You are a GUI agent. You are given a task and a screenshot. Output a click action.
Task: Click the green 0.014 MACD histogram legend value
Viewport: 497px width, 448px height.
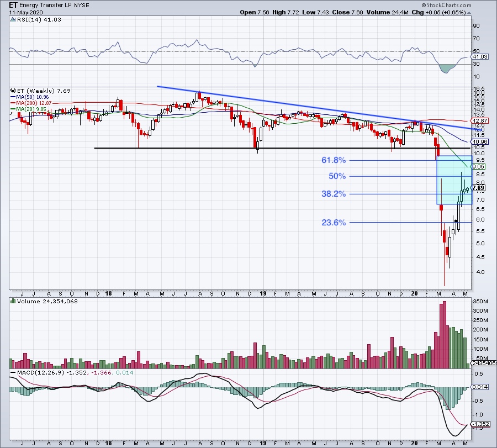[125, 372]
